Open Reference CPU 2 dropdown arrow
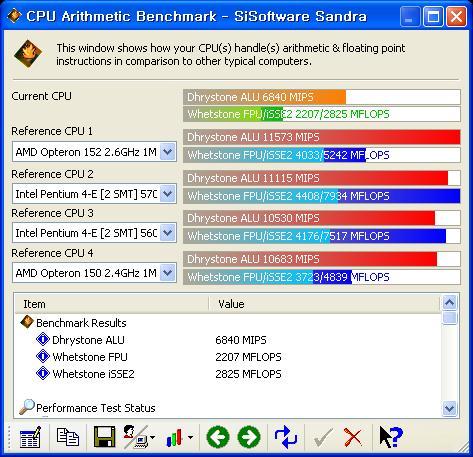The image size is (473, 457). 168,194
